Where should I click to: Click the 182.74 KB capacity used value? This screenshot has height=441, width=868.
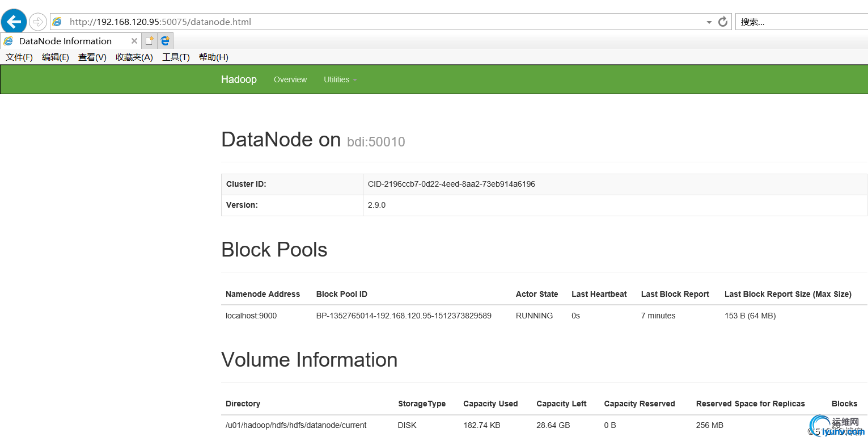tap(482, 425)
